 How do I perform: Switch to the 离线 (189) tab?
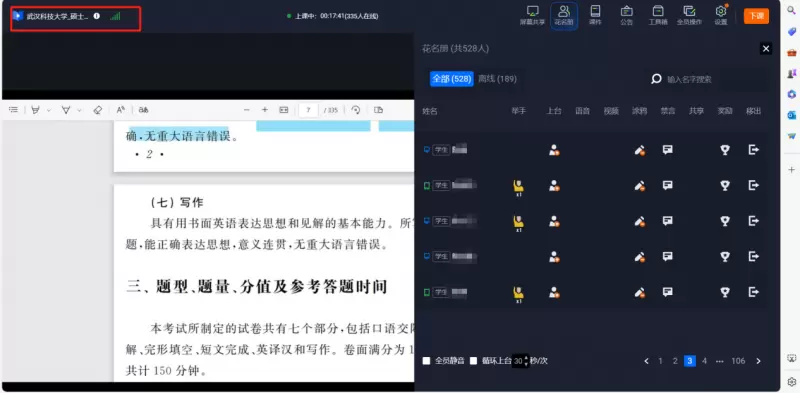click(x=497, y=79)
